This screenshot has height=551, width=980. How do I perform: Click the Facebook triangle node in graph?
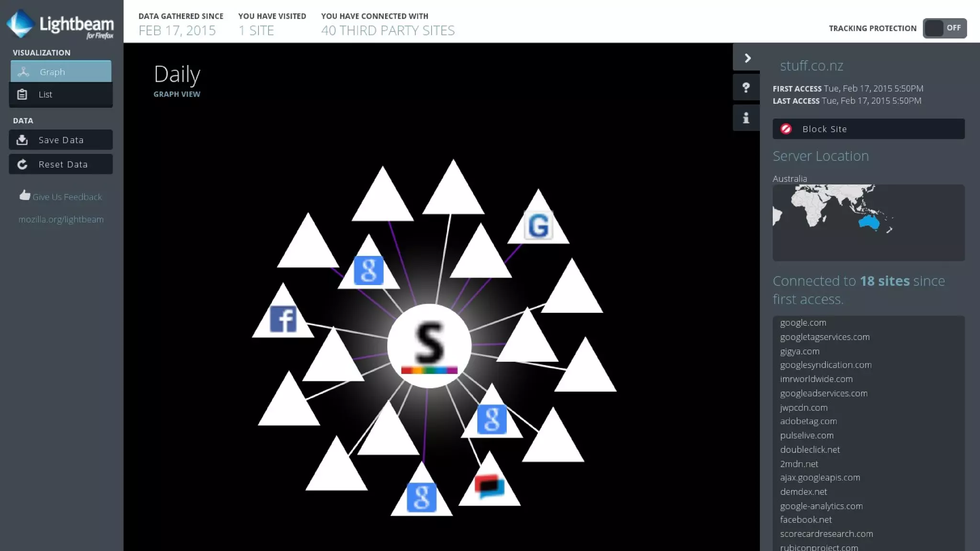(x=283, y=318)
